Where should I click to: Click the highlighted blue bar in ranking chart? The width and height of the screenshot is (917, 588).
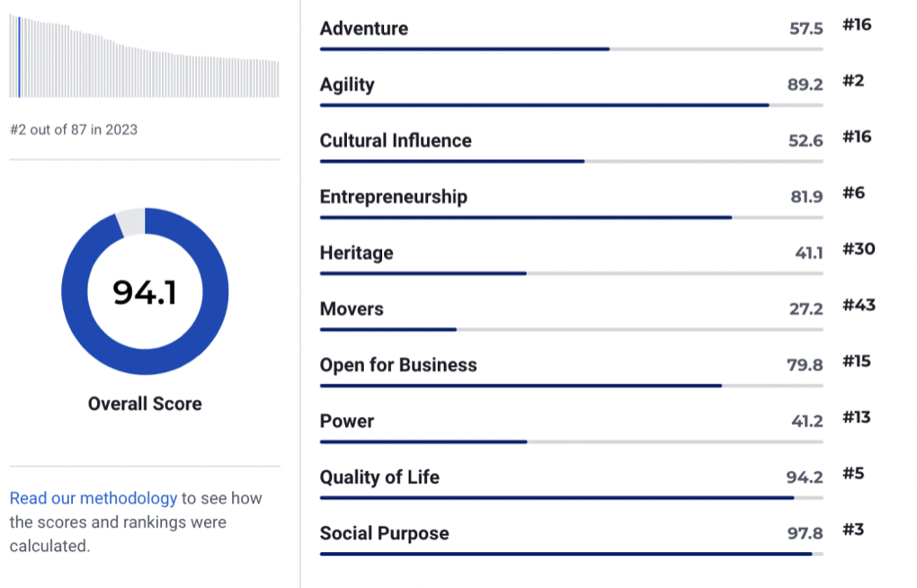coord(19,57)
